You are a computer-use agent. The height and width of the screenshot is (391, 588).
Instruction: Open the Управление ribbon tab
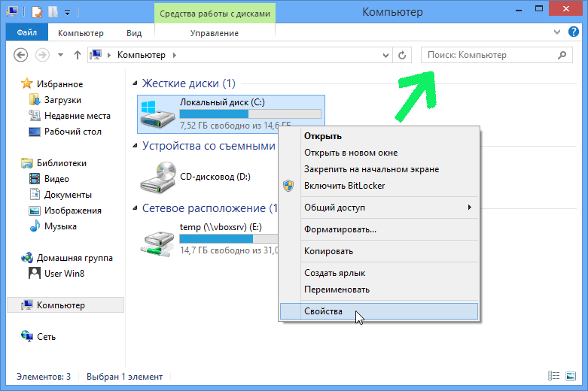coord(215,33)
